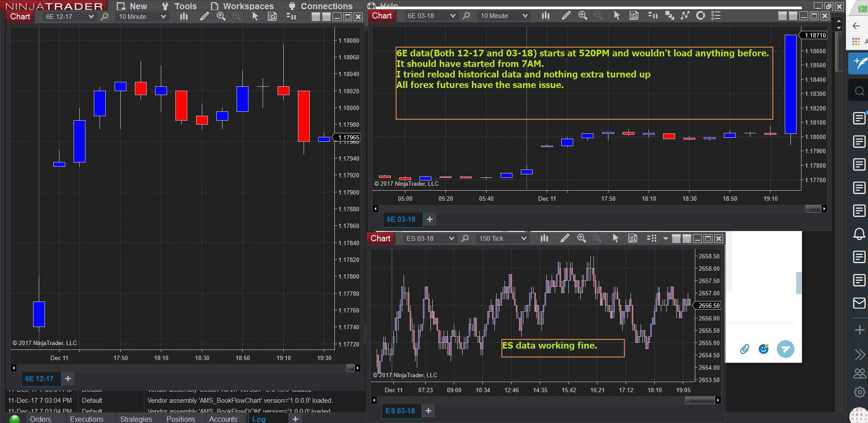The width and height of the screenshot is (868, 423).
Task: Add new tab next to 6E 12-17 tab
Action: [68, 379]
